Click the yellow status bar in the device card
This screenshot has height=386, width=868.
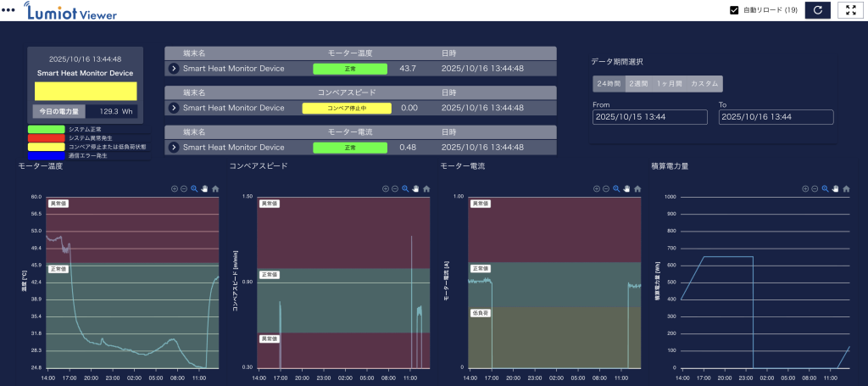point(85,92)
